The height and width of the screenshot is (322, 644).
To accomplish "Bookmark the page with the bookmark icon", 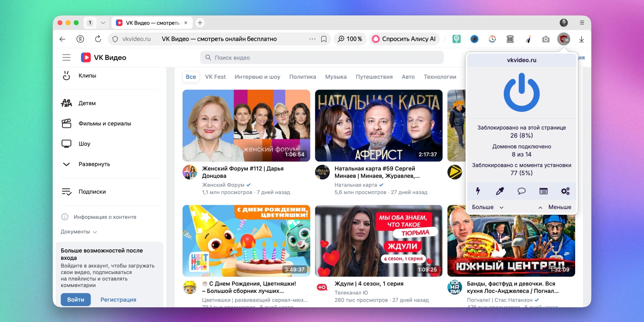I will tap(324, 39).
